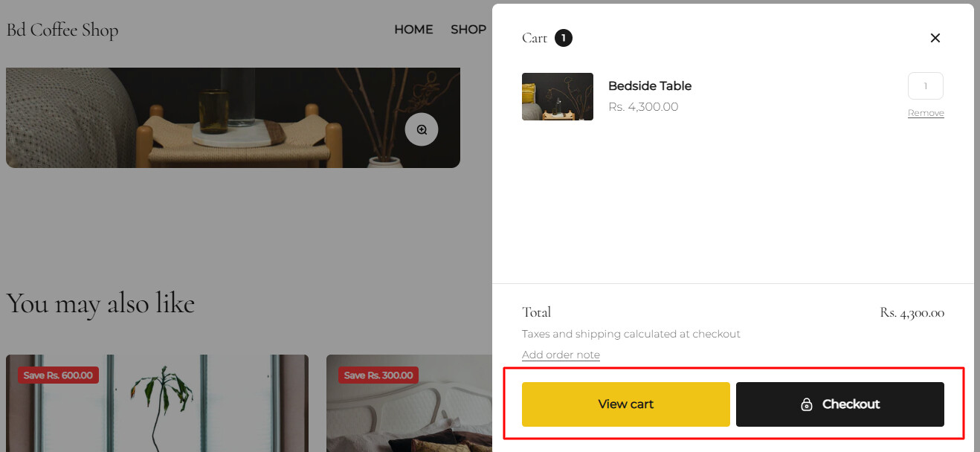Click the Save Rs. 600.00 badge
This screenshot has height=452, width=980.
pos(58,375)
